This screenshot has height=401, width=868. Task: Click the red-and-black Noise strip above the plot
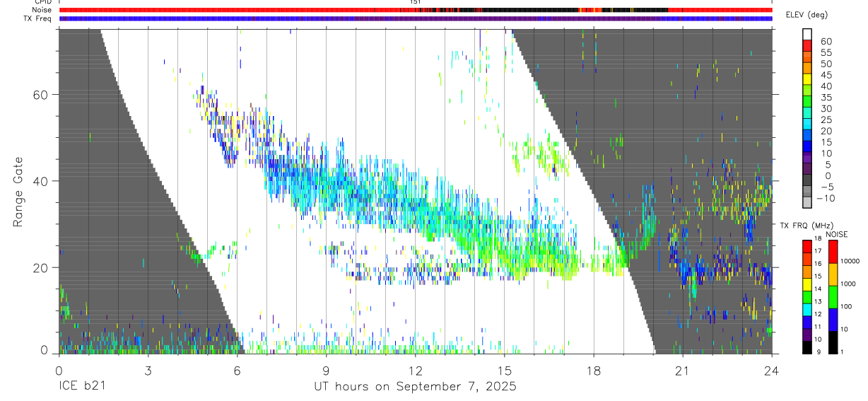pyautogui.click(x=415, y=10)
